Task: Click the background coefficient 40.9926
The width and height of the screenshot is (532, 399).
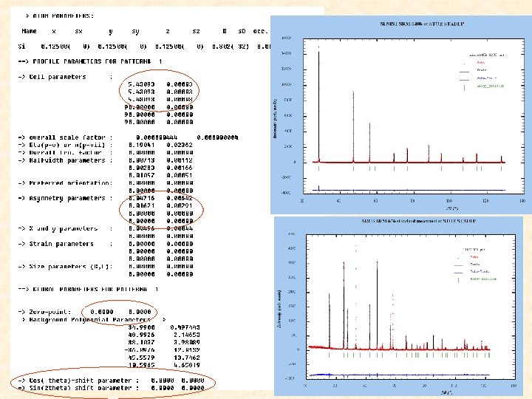Action: [x=141, y=335]
